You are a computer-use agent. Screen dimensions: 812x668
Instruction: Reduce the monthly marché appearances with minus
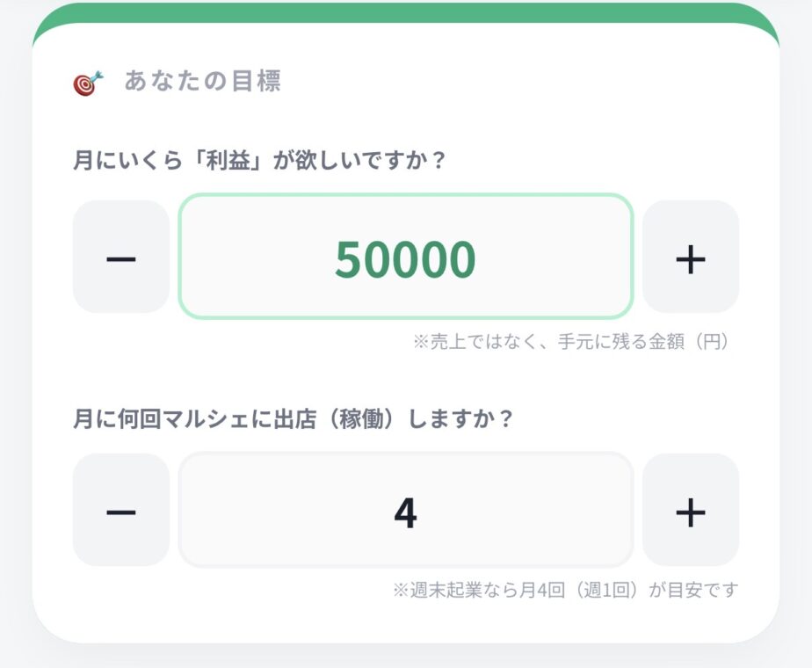(121, 511)
